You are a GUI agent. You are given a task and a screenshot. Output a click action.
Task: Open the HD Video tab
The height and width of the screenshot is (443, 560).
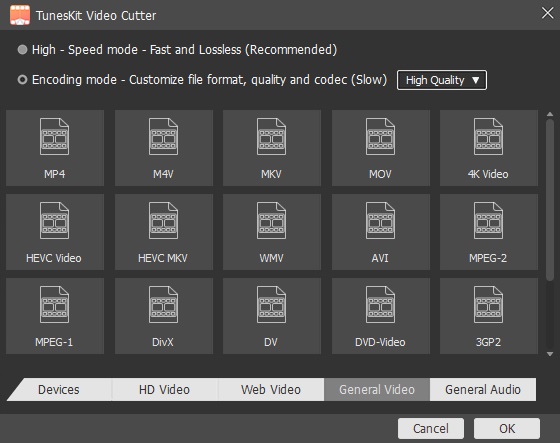coord(164,389)
